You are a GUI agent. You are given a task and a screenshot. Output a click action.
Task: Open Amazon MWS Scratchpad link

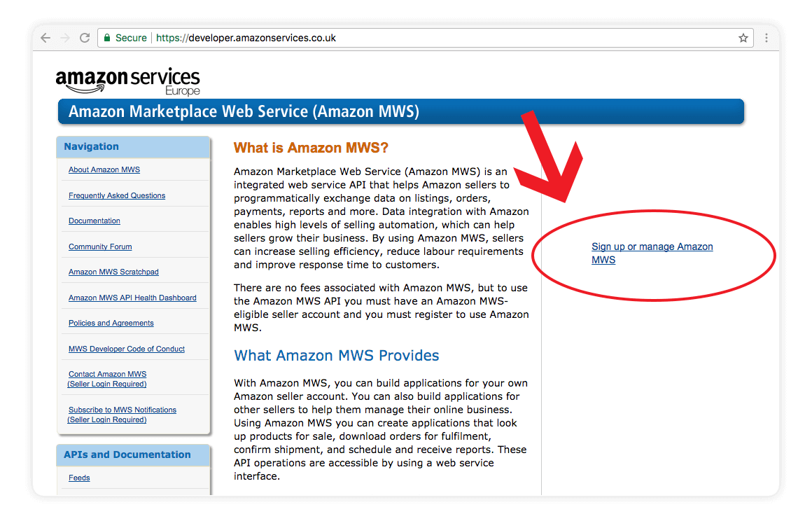click(x=113, y=272)
